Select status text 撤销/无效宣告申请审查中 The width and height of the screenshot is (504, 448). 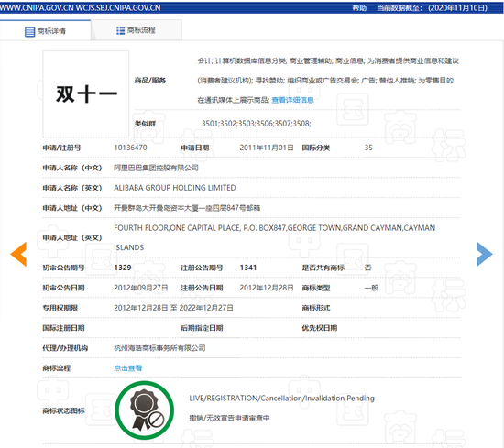(x=229, y=418)
